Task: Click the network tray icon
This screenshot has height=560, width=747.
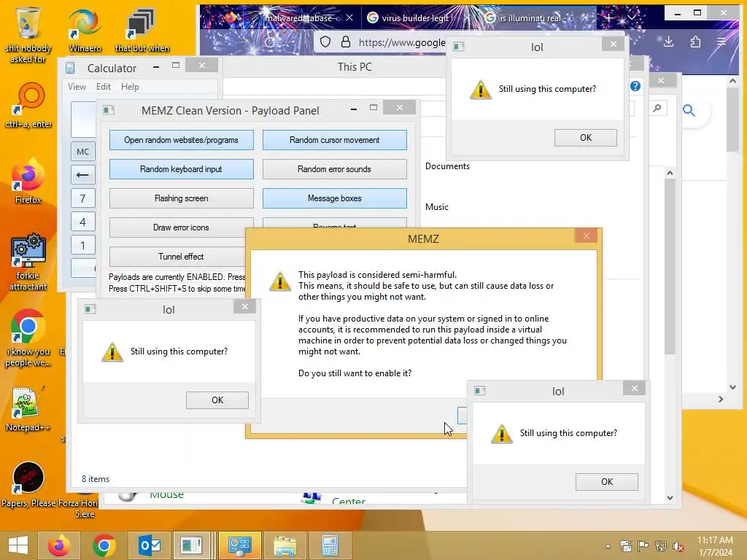Action: 661,545
